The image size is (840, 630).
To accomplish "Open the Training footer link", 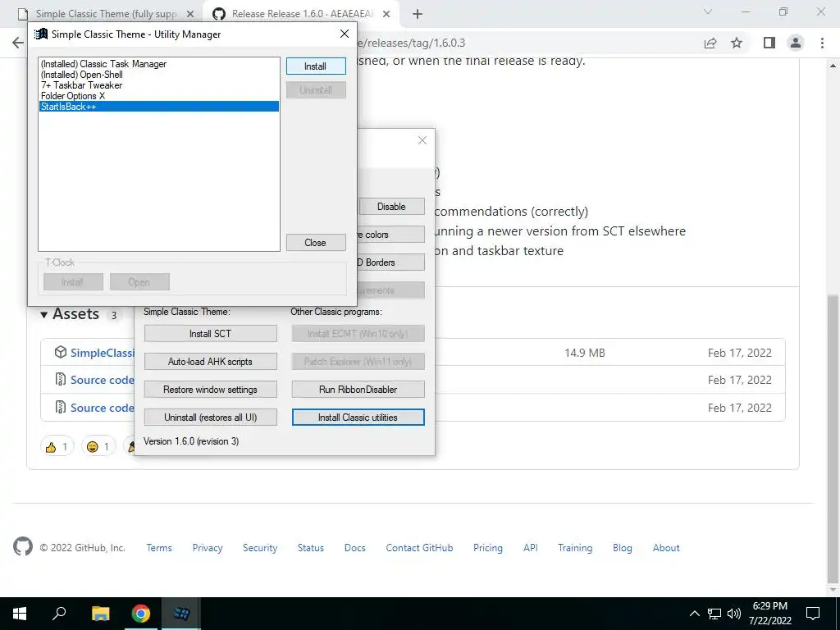I will click(575, 548).
